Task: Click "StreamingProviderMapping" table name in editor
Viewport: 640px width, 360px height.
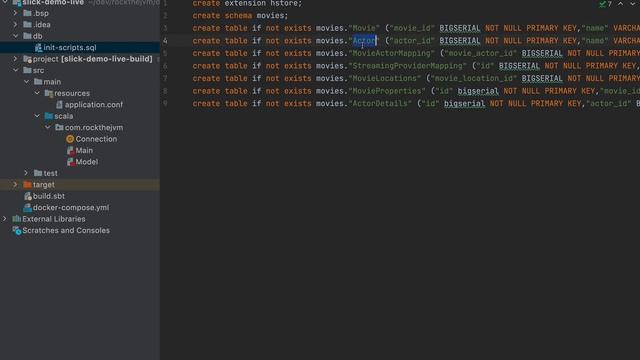Action: point(407,66)
